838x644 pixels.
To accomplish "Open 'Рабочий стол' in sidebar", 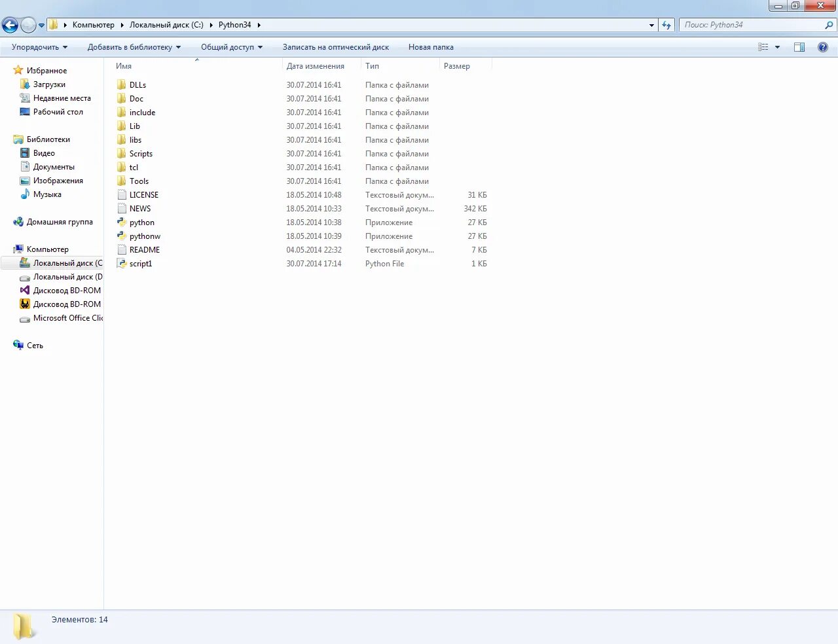I will pos(58,112).
